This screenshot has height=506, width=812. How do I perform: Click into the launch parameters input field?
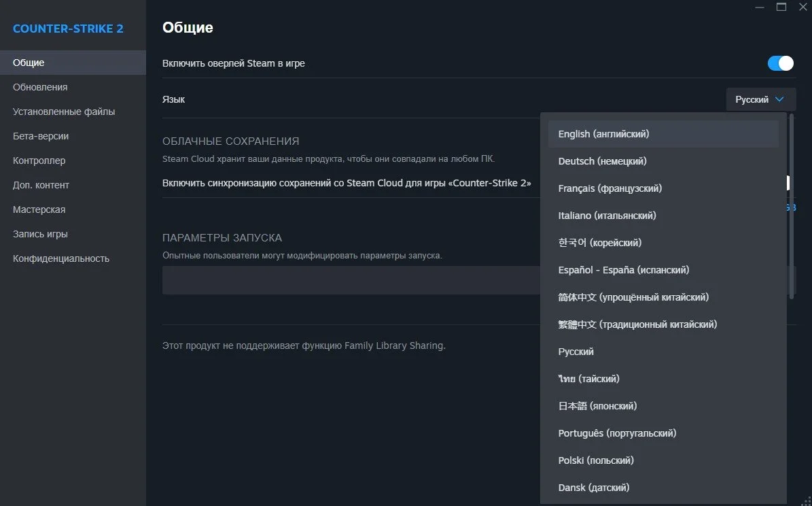(x=351, y=280)
